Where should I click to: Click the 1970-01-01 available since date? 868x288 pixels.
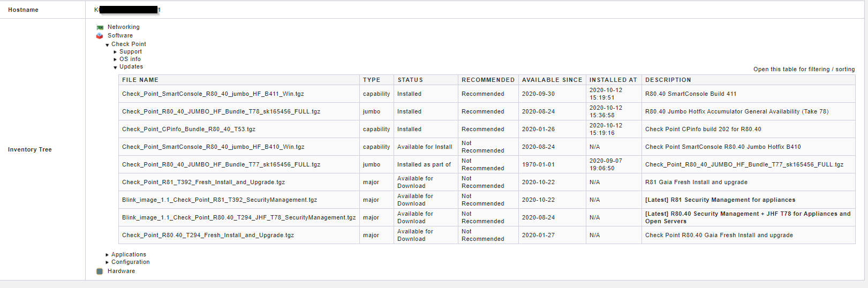538,164
